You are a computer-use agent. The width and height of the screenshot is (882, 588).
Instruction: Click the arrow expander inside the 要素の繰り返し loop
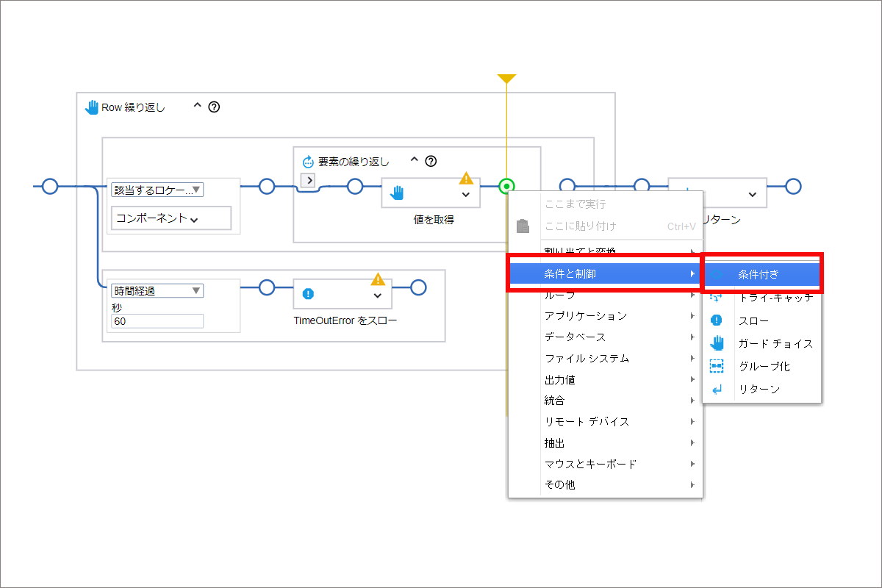coord(309,180)
